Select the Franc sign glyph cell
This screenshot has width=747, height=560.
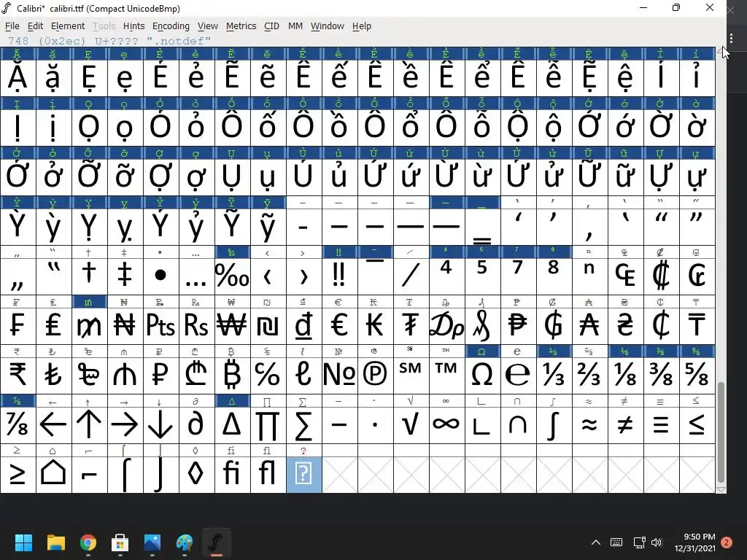click(x=18, y=326)
